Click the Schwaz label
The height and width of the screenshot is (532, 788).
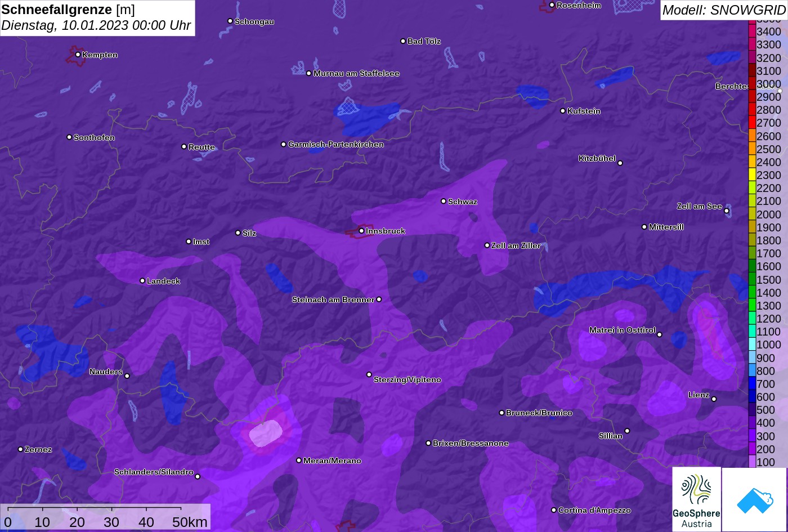[x=463, y=202]
